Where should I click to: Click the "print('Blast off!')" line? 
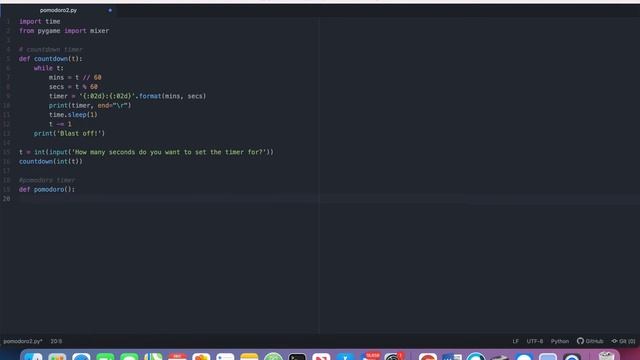[69, 133]
